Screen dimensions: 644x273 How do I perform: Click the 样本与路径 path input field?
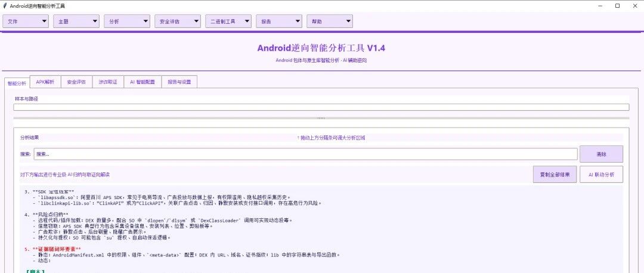click(321, 107)
